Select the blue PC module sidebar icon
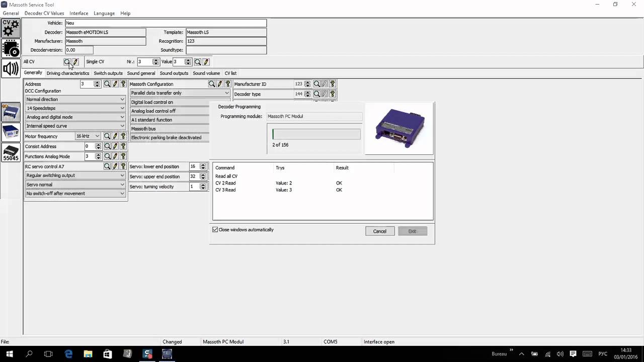 11,113
